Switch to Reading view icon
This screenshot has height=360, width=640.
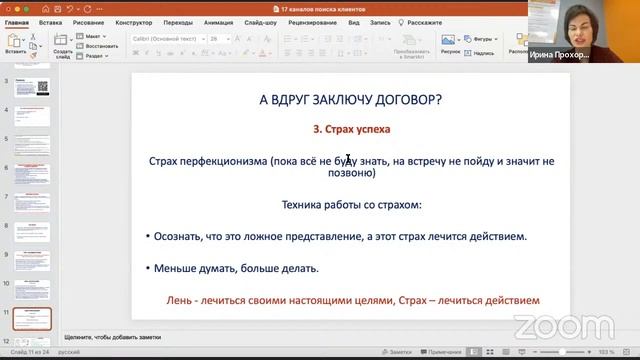pos(506,352)
